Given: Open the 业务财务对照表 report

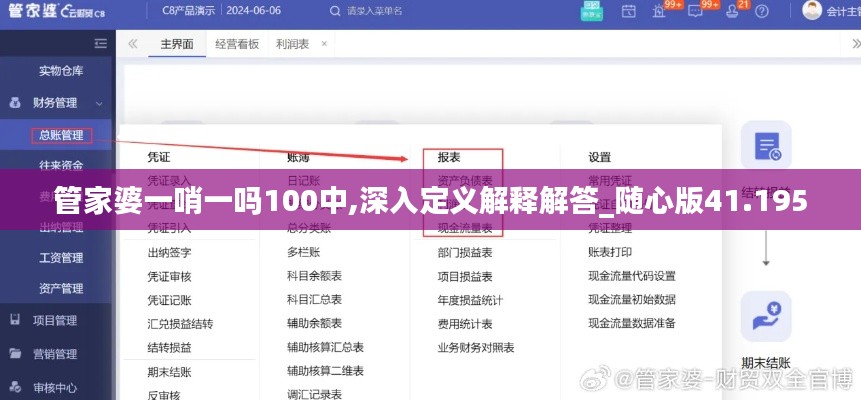Looking at the screenshot, I should (x=476, y=348).
